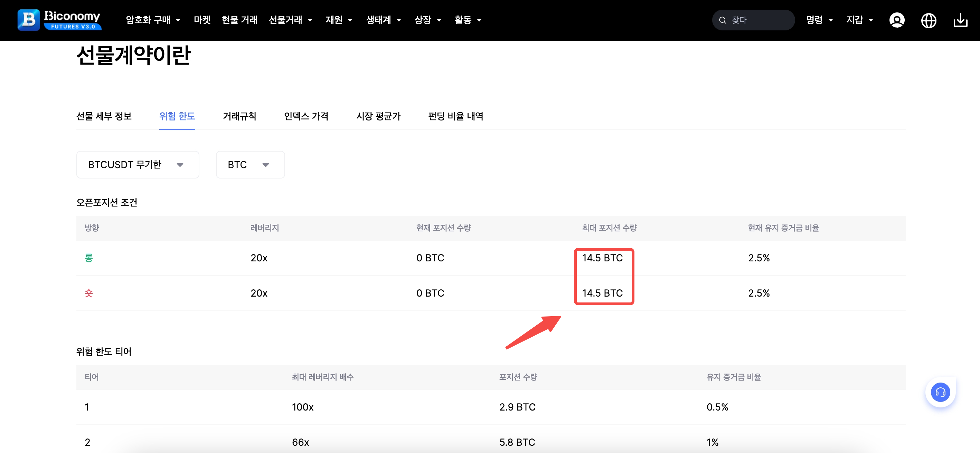
Task: Click the 최대 포지션 수량 column header
Action: tap(610, 228)
